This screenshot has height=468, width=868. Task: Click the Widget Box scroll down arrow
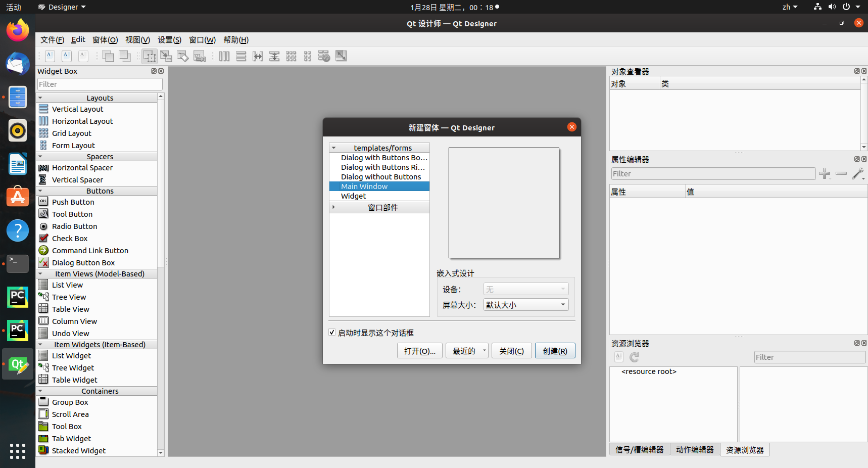[161, 453]
